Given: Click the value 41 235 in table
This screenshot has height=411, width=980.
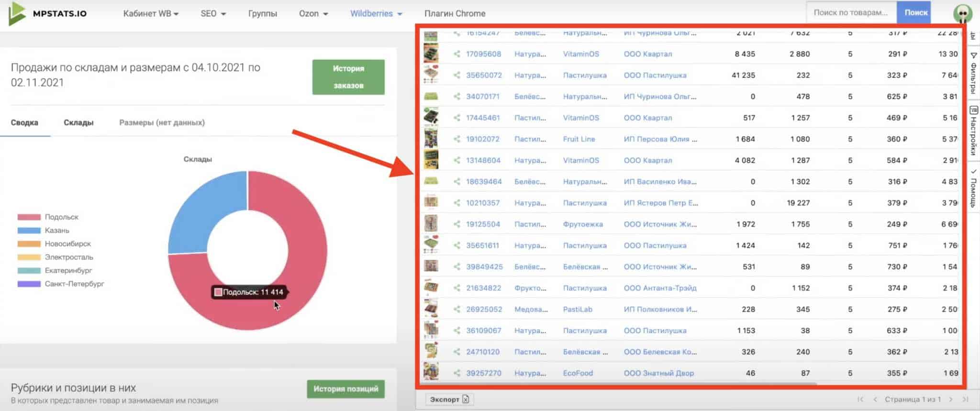Looking at the screenshot, I should pyautogui.click(x=743, y=75).
